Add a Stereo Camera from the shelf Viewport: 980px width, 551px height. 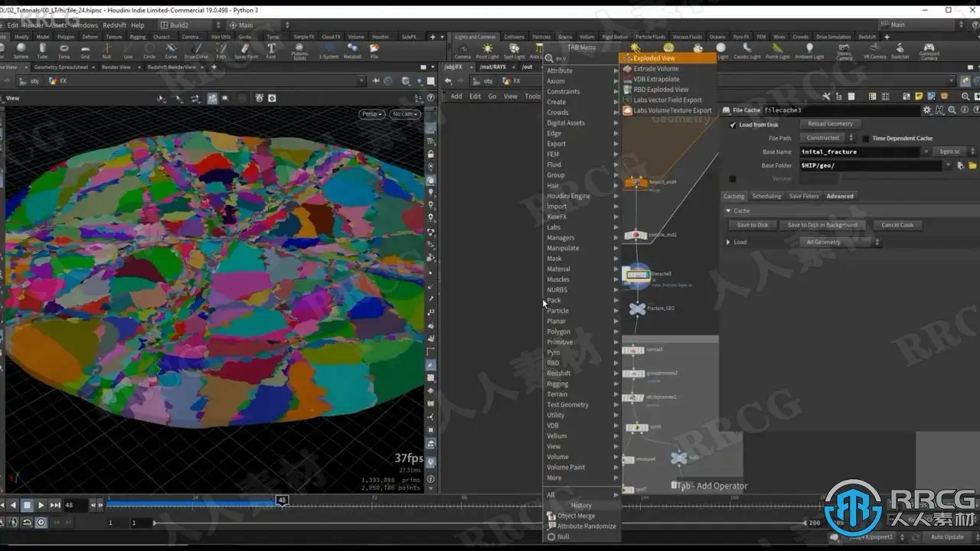pyautogui.click(x=844, y=51)
